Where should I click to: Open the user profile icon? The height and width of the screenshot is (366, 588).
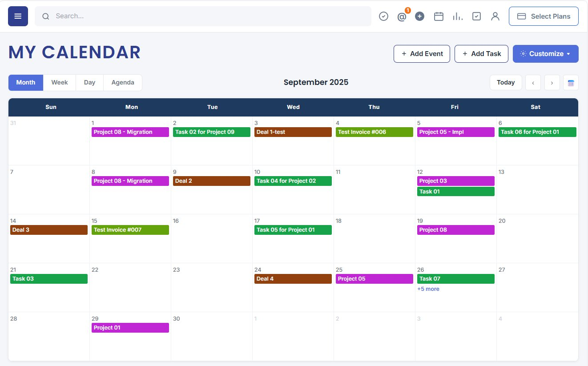495,16
